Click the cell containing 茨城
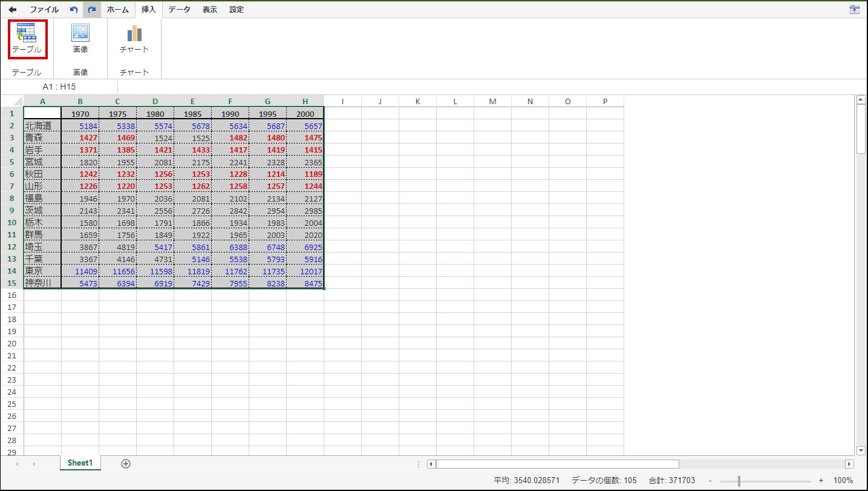The width and height of the screenshot is (868, 491). pyautogui.click(x=42, y=210)
